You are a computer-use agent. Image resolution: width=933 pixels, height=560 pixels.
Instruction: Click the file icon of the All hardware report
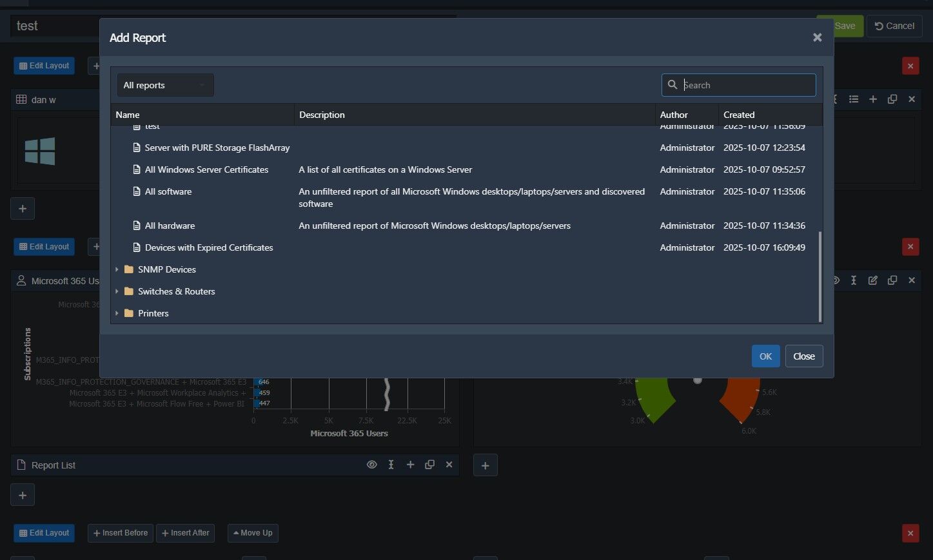point(137,226)
